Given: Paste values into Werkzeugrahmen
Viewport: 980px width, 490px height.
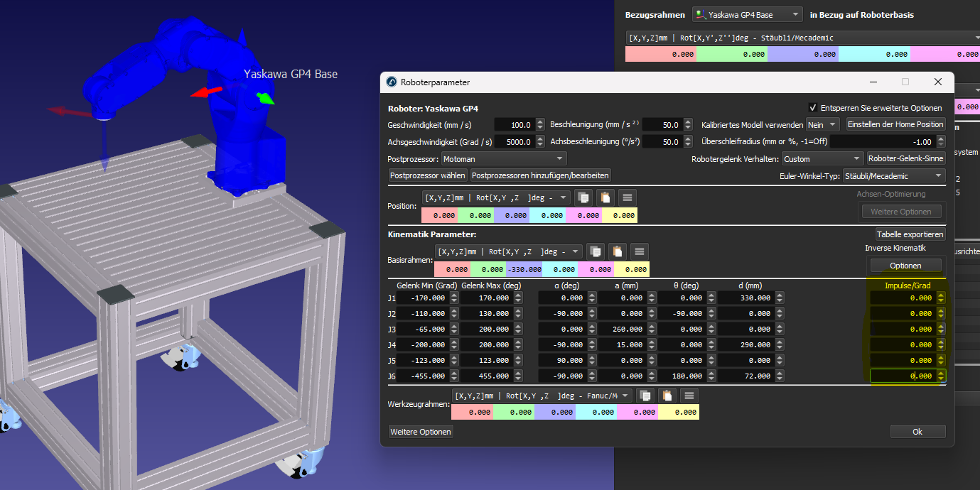Looking at the screenshot, I should pos(667,396).
